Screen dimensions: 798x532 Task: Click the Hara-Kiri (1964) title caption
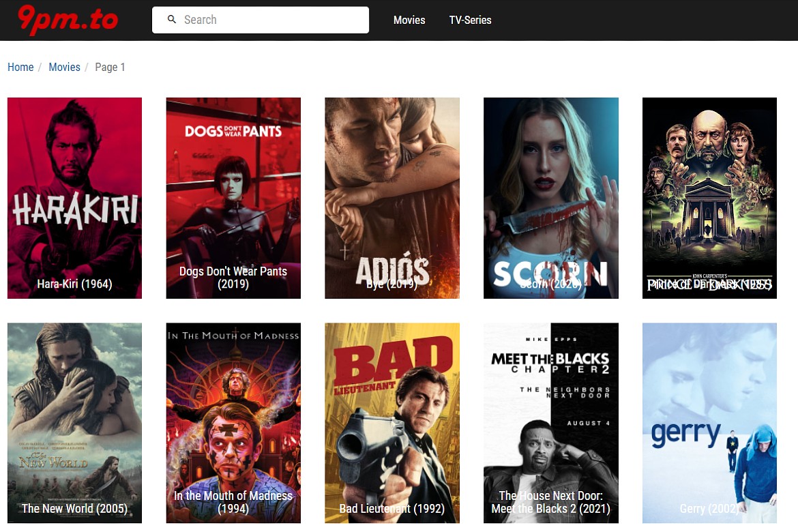pos(74,284)
